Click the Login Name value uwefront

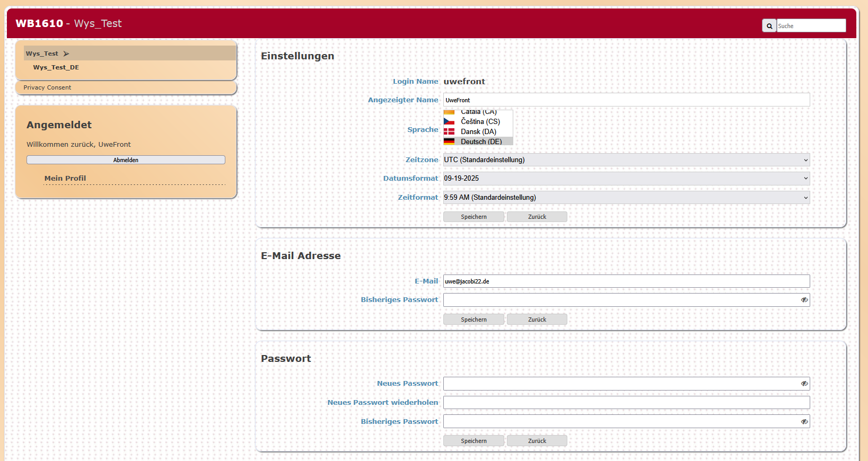464,82
